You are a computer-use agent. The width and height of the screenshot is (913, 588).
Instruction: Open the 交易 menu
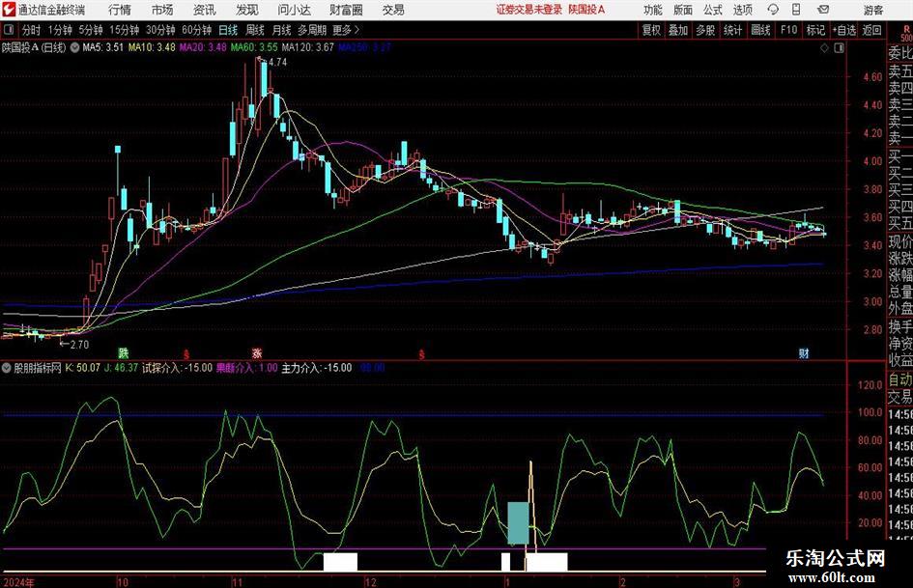[x=393, y=10]
